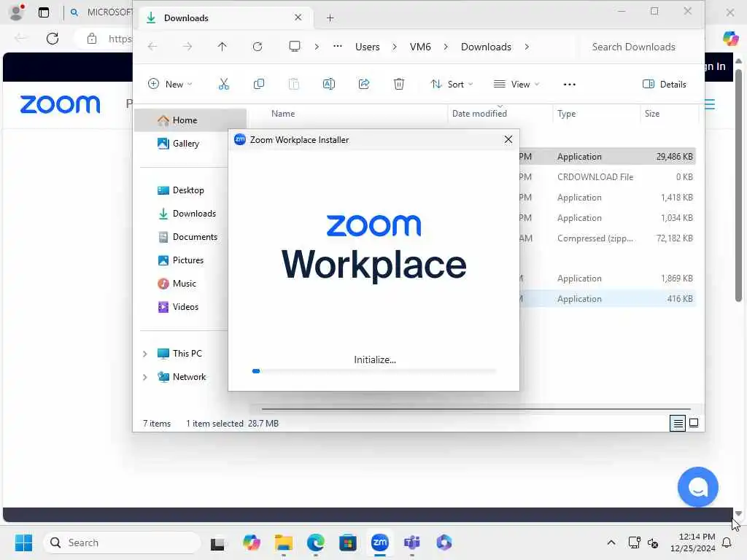Click the chevron after VM6 in breadcrumb

coord(446,47)
